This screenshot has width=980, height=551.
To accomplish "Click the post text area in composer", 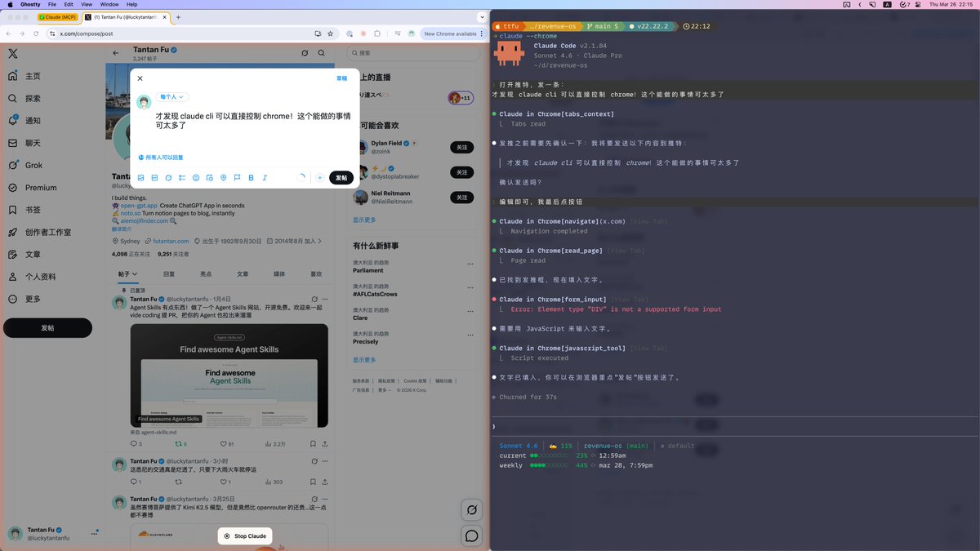I will 253,121.
